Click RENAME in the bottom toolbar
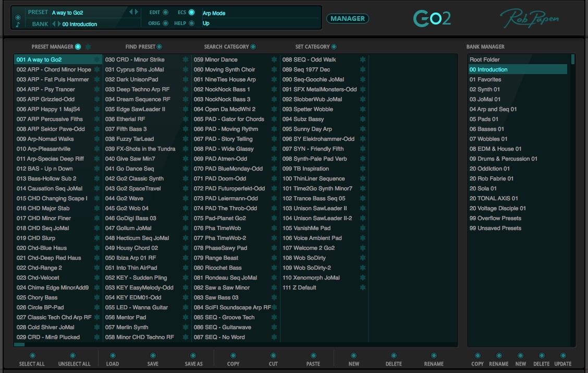The image size is (588, 373). 434,355
